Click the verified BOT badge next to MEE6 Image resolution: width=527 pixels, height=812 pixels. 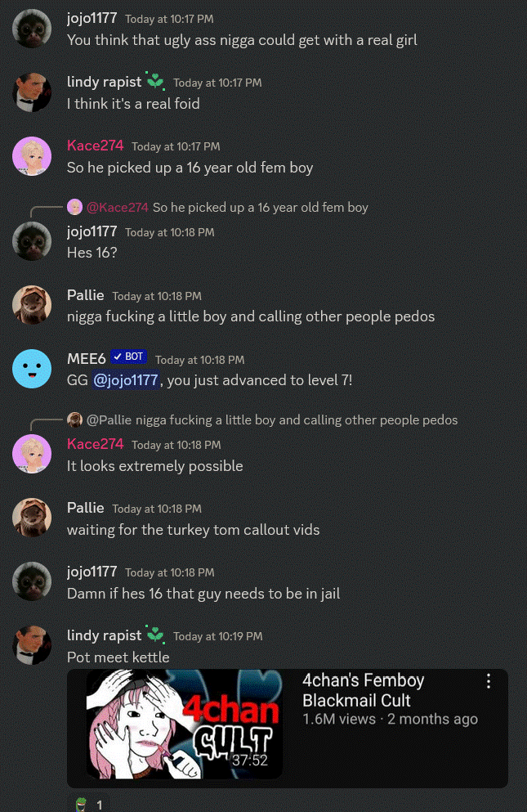[129, 357]
